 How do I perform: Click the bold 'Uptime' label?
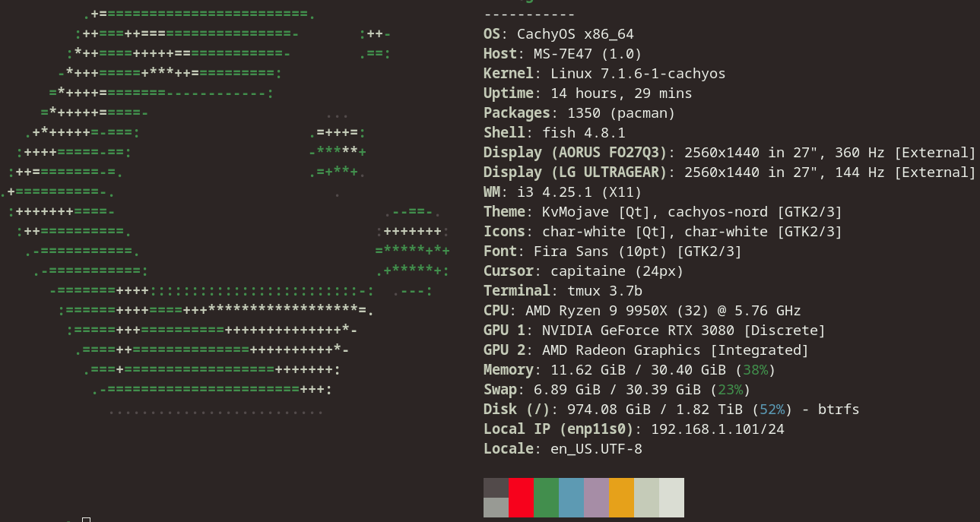click(x=509, y=93)
